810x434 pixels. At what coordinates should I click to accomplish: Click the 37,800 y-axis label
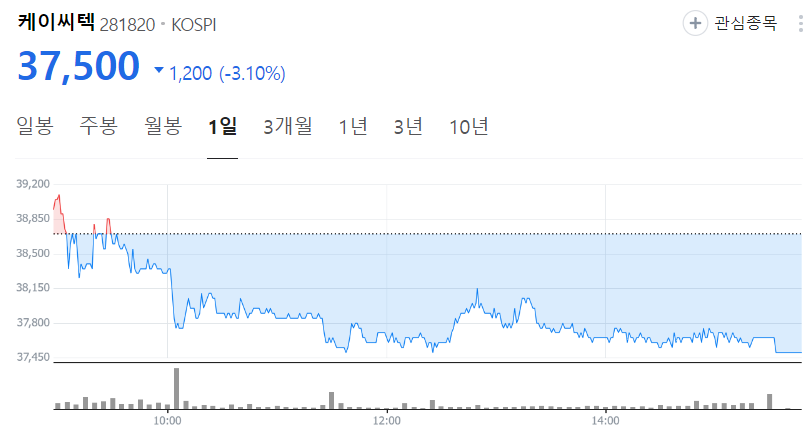click(33, 322)
